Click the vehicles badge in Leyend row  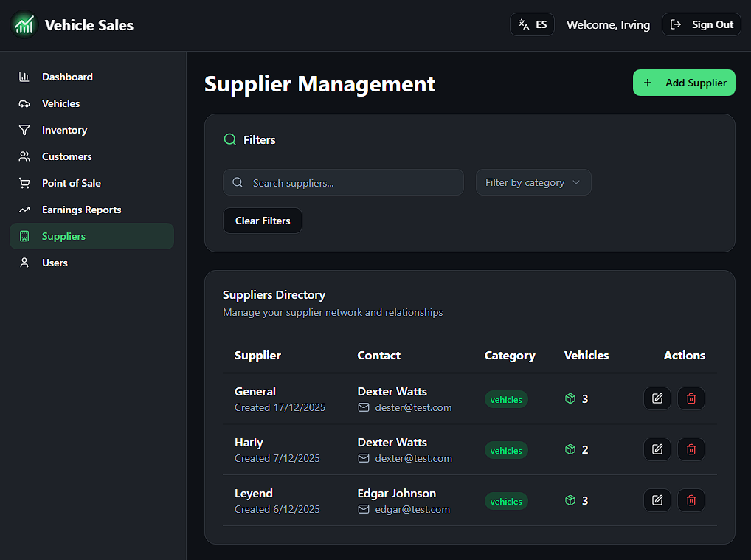(506, 502)
